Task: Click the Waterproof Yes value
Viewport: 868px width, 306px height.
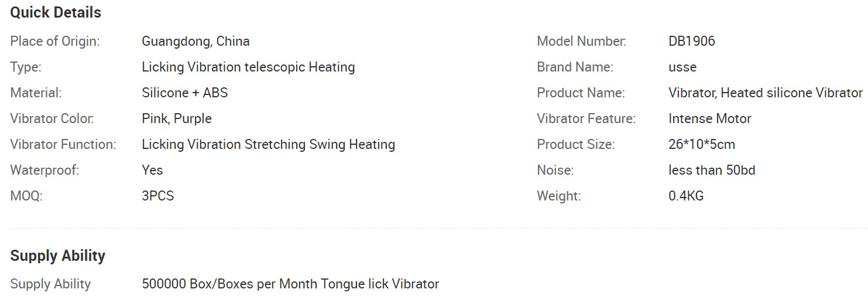Action: pos(152,170)
